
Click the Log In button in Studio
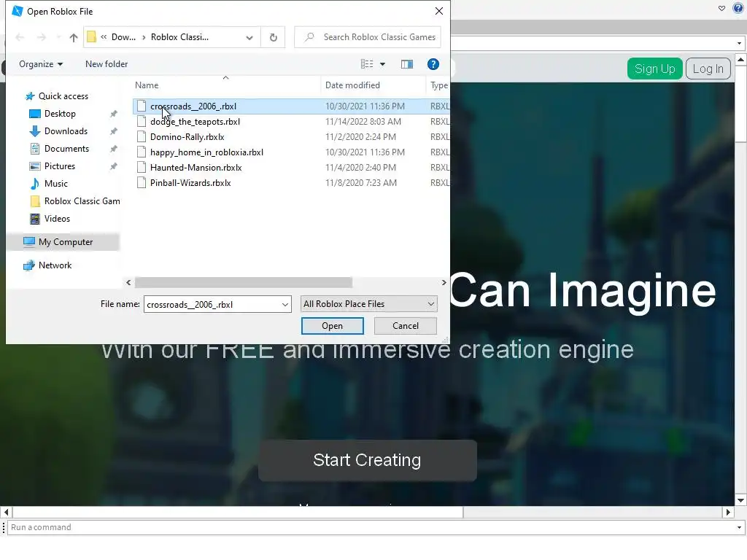click(x=708, y=69)
